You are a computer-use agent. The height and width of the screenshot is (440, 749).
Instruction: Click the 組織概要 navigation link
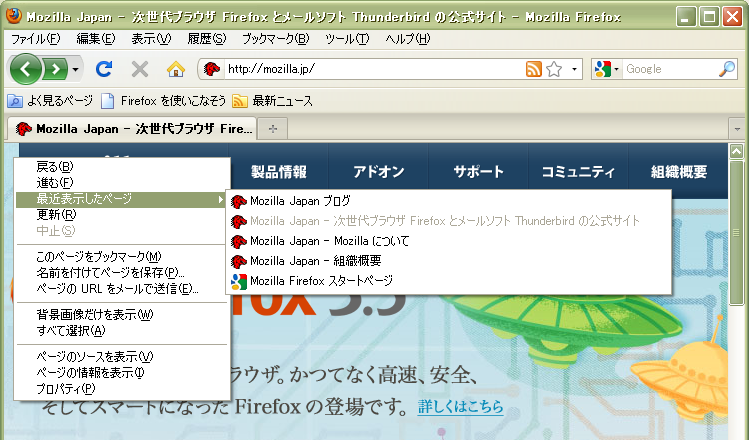(x=679, y=172)
